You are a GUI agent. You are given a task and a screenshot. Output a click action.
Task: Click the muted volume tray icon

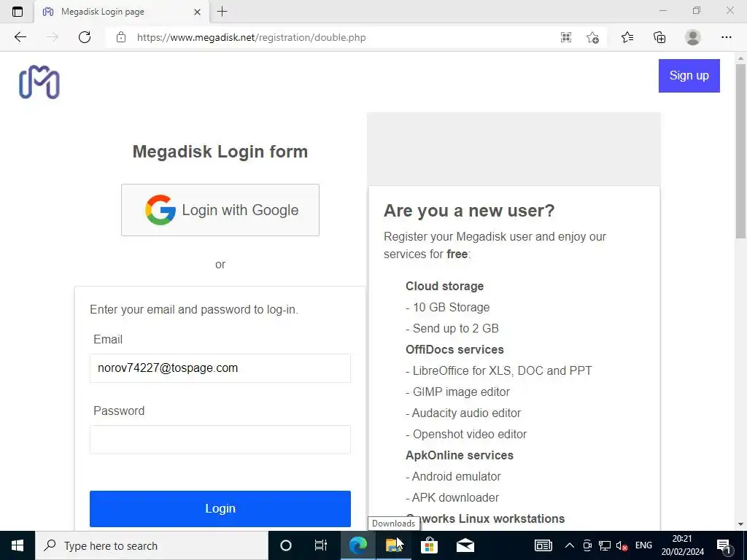pos(622,545)
